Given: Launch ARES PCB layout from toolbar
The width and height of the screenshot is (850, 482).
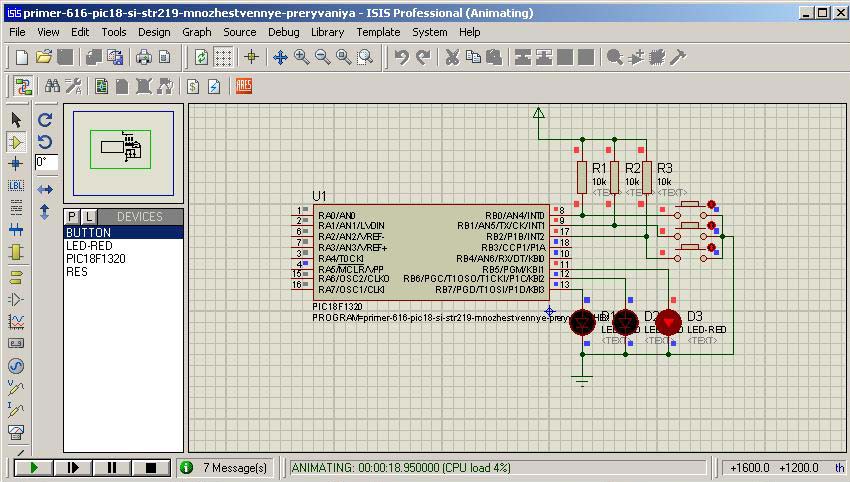Looking at the screenshot, I should coord(244,86).
